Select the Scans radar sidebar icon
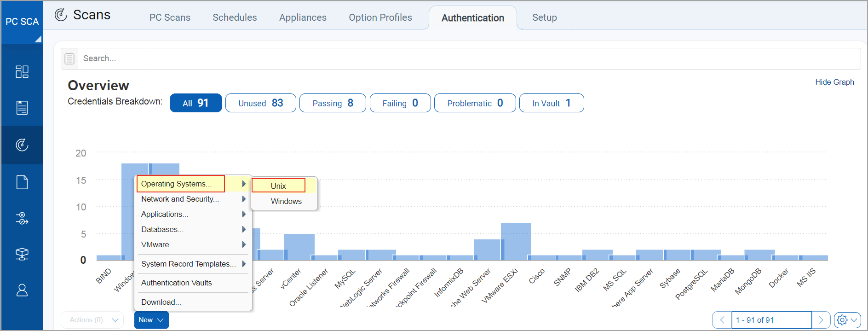This screenshot has width=868, height=331. tap(22, 145)
